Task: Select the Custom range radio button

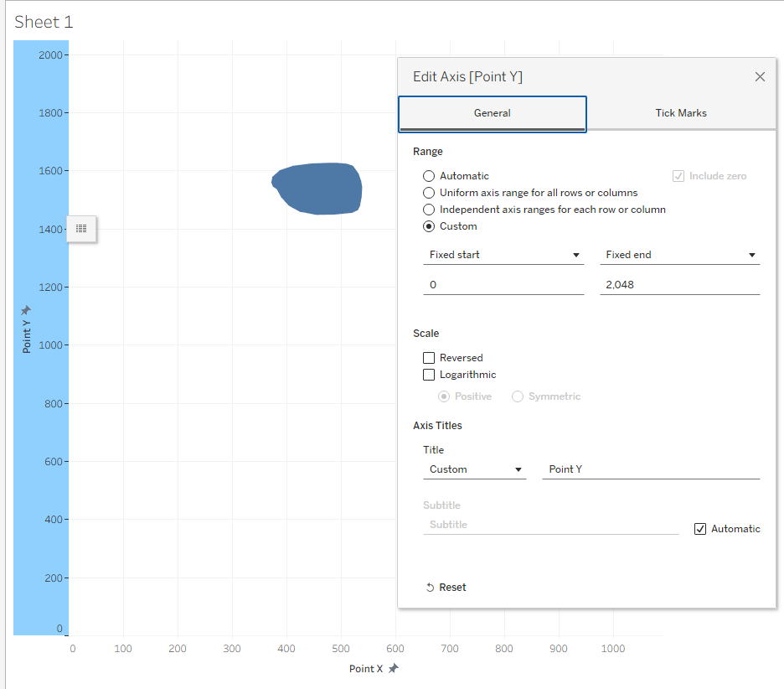Action: 429,226
